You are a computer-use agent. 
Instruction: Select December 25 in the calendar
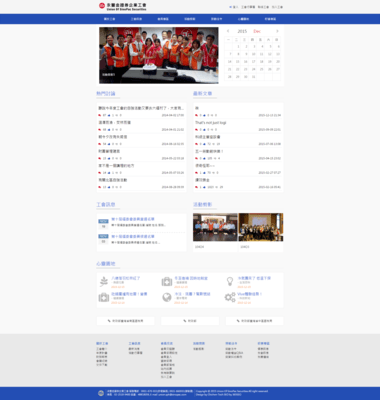(261, 69)
